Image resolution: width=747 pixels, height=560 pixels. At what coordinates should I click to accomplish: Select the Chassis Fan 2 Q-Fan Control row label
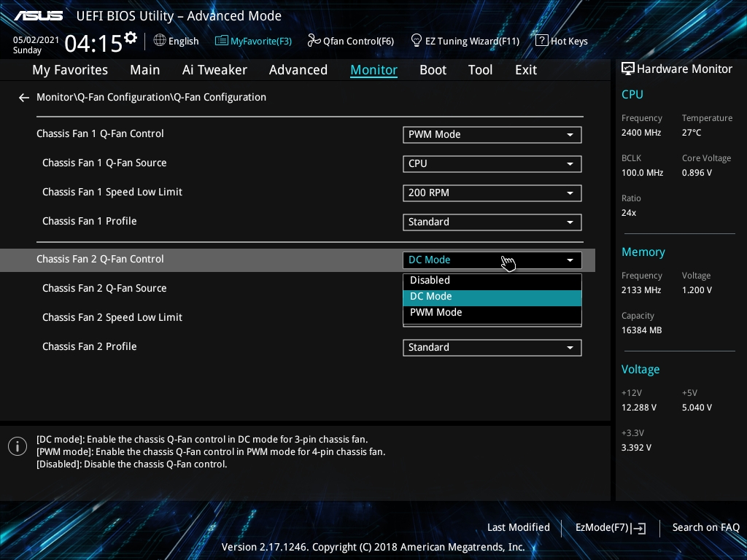pos(100,259)
